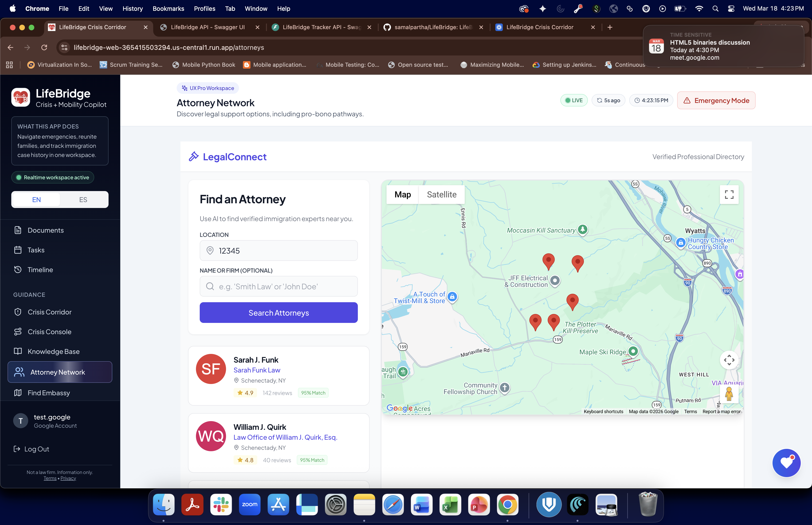Open Find Embassy from the sidebar

coord(49,393)
